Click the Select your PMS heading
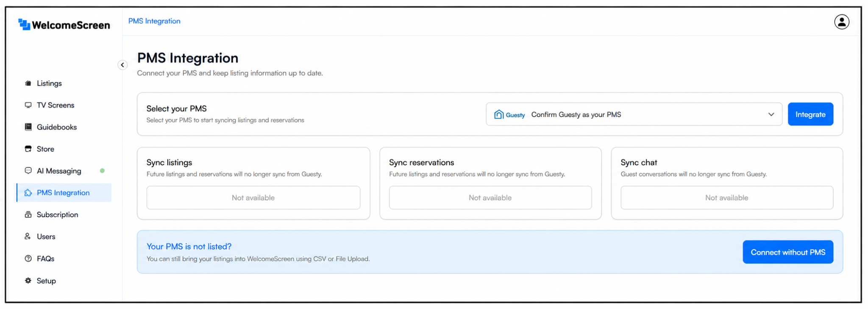Image resolution: width=868 pixels, height=309 pixels. tap(177, 109)
